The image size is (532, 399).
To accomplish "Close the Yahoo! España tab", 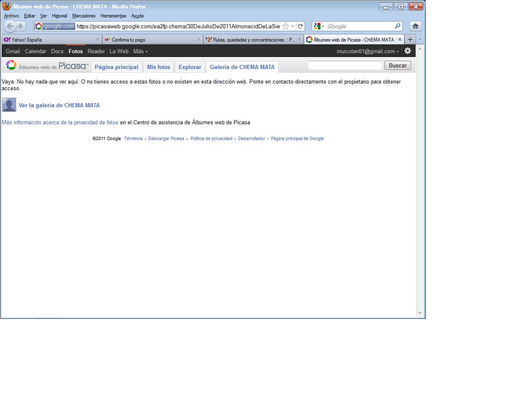I will tap(98, 40).
